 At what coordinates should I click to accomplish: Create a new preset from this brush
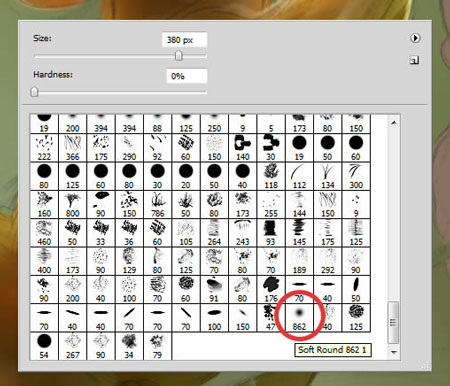point(415,60)
